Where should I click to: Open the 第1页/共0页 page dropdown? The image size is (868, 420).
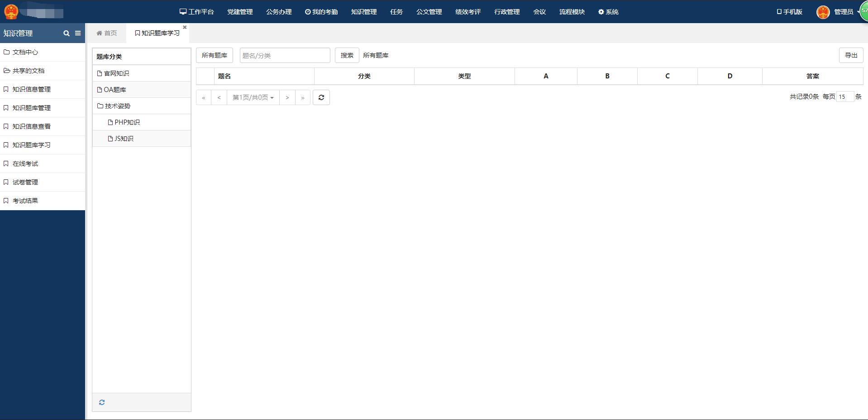click(x=253, y=97)
